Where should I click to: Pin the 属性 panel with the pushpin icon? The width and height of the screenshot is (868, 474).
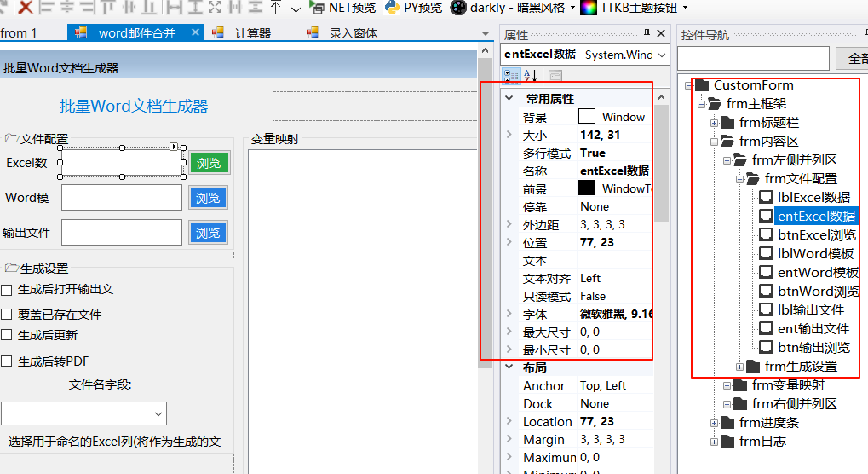coord(647,34)
